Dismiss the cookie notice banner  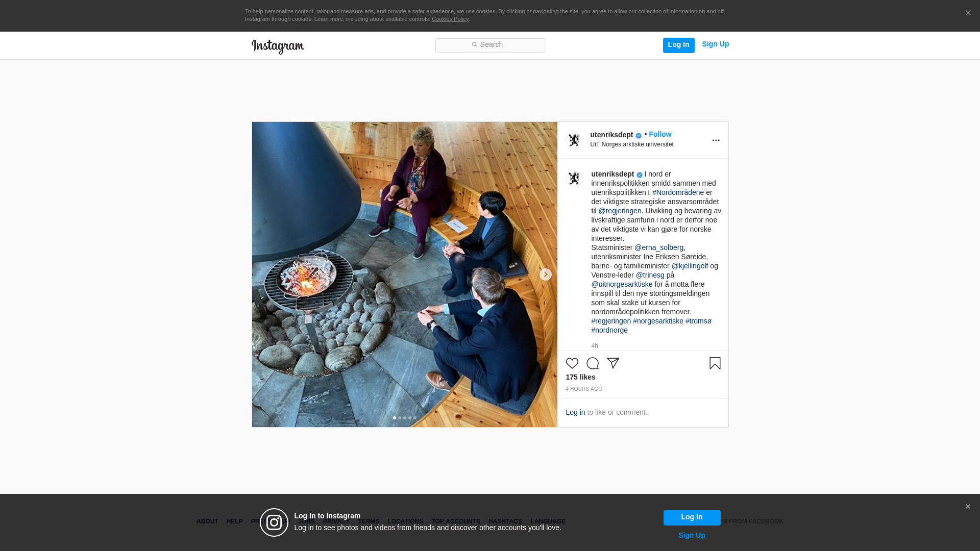click(x=968, y=13)
